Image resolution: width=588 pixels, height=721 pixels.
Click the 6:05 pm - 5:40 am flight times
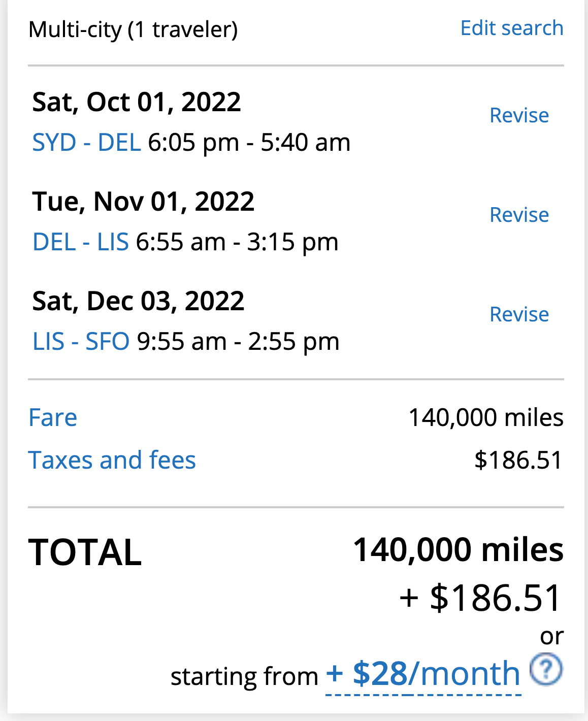(x=249, y=143)
